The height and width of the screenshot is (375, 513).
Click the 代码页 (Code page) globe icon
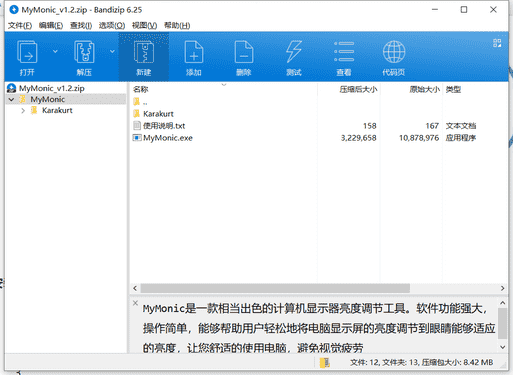(394, 52)
